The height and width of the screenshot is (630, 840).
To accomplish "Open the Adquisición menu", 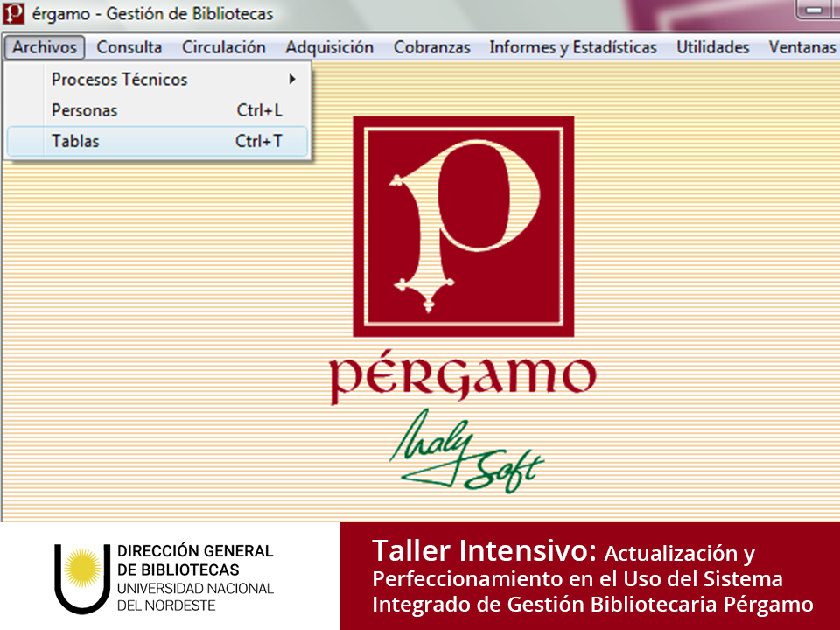I will (x=329, y=47).
